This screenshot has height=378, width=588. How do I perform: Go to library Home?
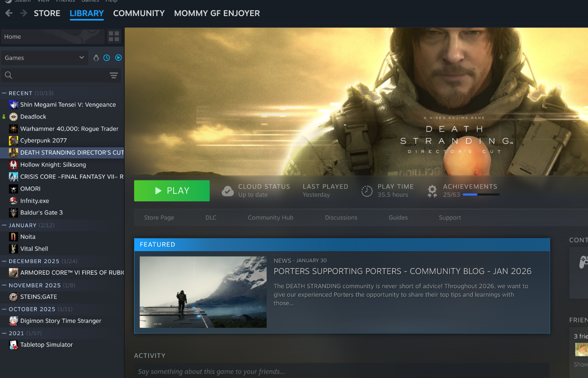53,37
